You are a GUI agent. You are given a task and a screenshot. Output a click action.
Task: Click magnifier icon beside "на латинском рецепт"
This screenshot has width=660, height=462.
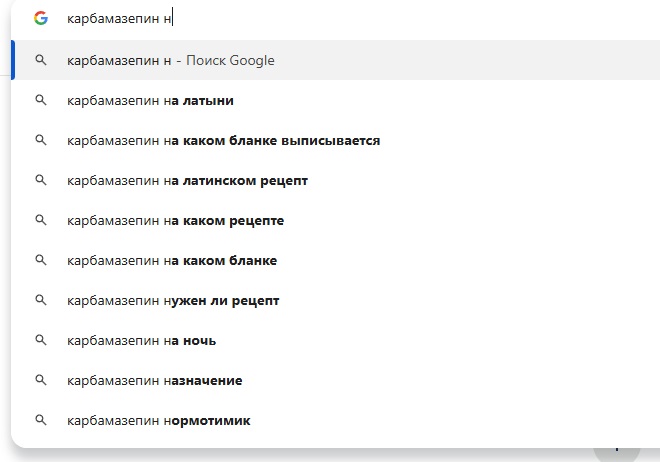(x=41, y=180)
